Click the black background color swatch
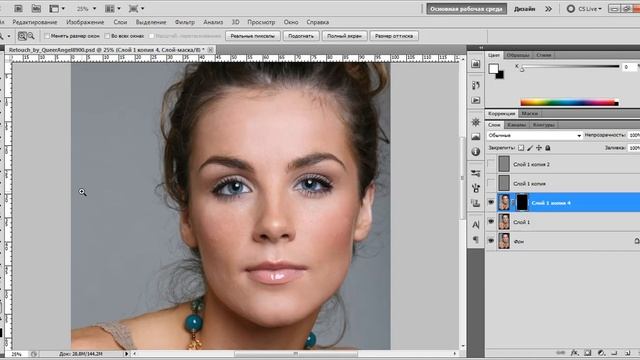The height and width of the screenshot is (360, 640). 500,76
